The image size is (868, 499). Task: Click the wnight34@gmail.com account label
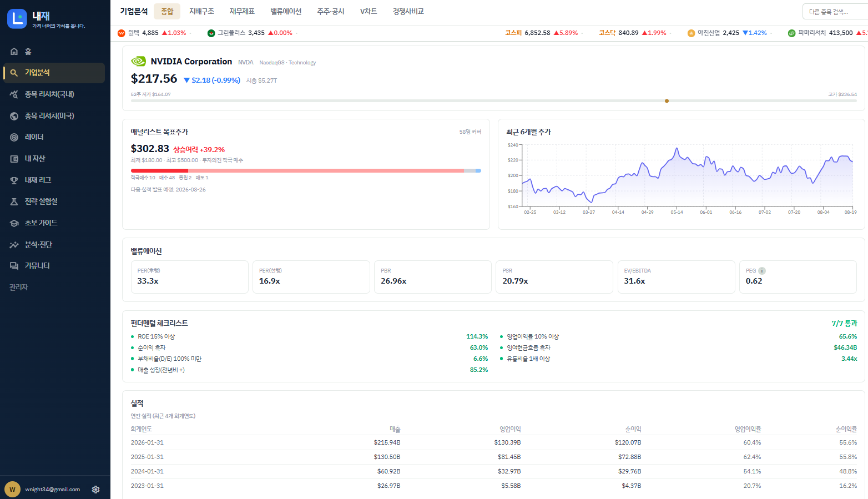tap(53, 490)
